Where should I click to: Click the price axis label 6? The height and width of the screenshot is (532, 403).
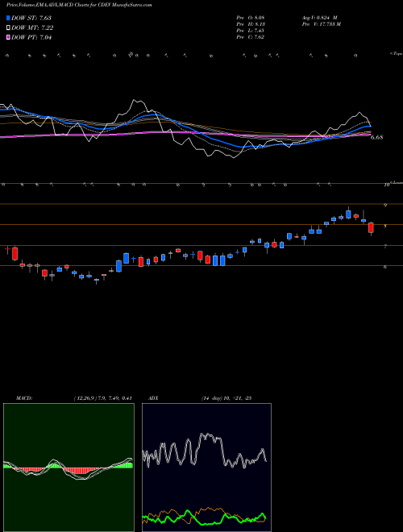pos(385,267)
